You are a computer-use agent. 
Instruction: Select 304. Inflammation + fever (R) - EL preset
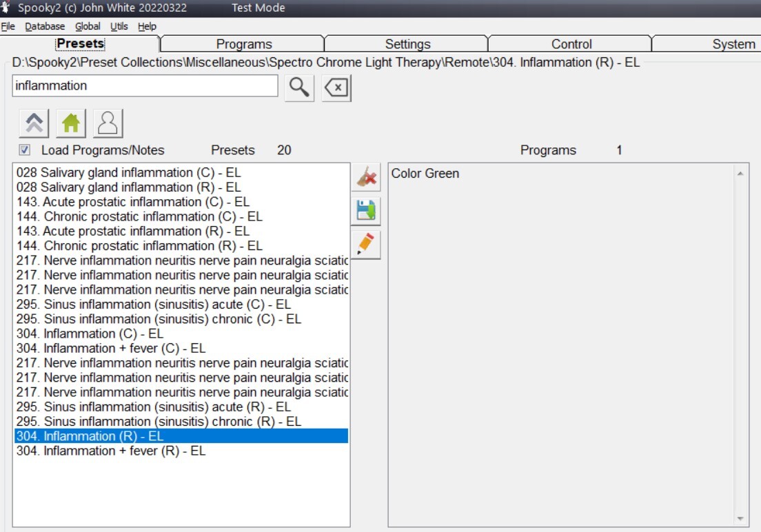[x=111, y=451]
